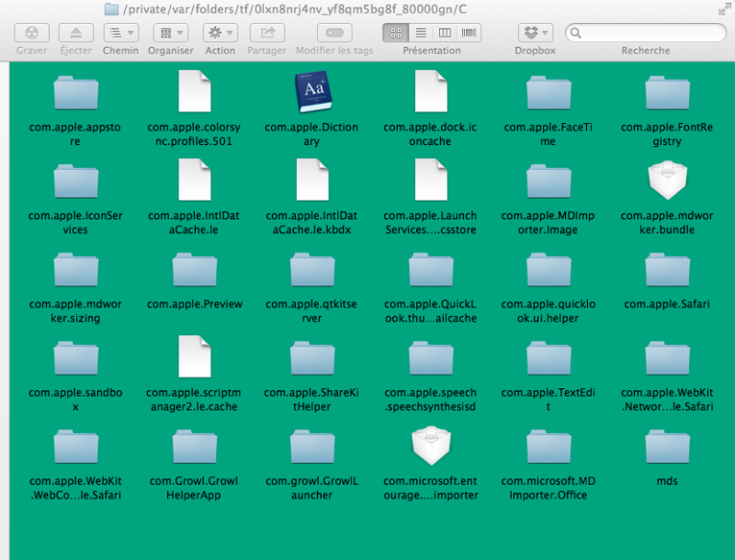Select the com.apple.FaceTime folder
The image size is (735, 560).
pos(548,93)
